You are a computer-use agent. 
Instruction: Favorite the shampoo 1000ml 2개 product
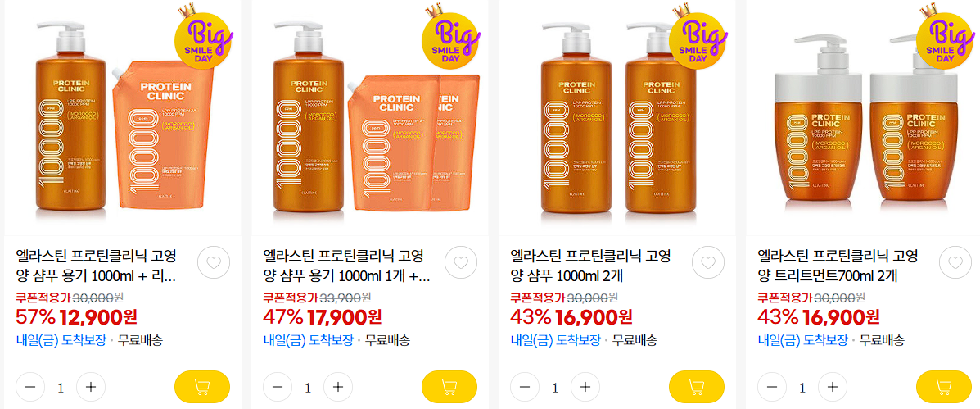point(708,262)
